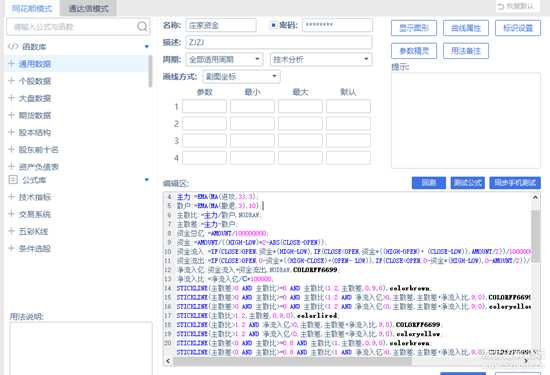Switch to the 通达信模式 tab
The width and height of the screenshot is (550, 375).
coord(88,8)
